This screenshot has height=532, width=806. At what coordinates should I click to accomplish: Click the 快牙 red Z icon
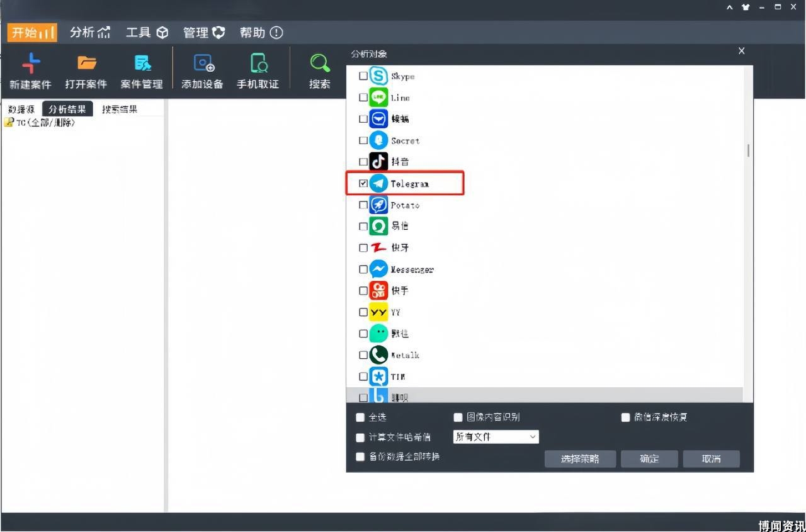[378, 247]
